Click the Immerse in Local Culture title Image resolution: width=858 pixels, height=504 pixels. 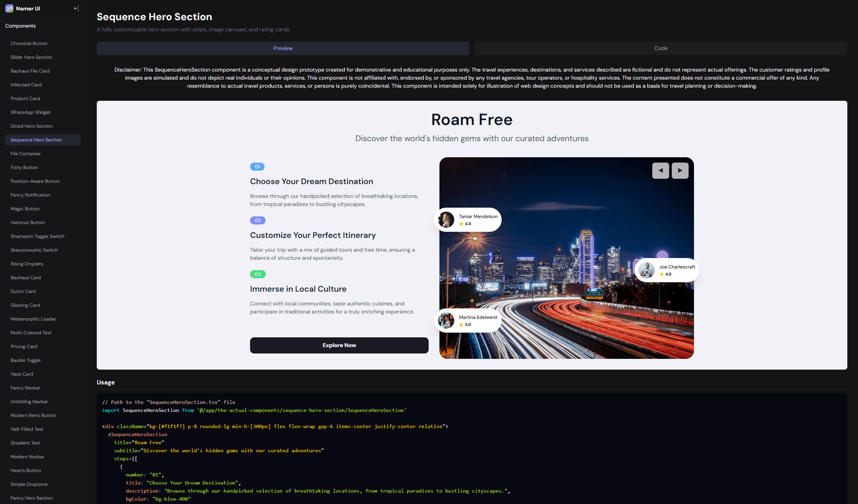tap(298, 289)
